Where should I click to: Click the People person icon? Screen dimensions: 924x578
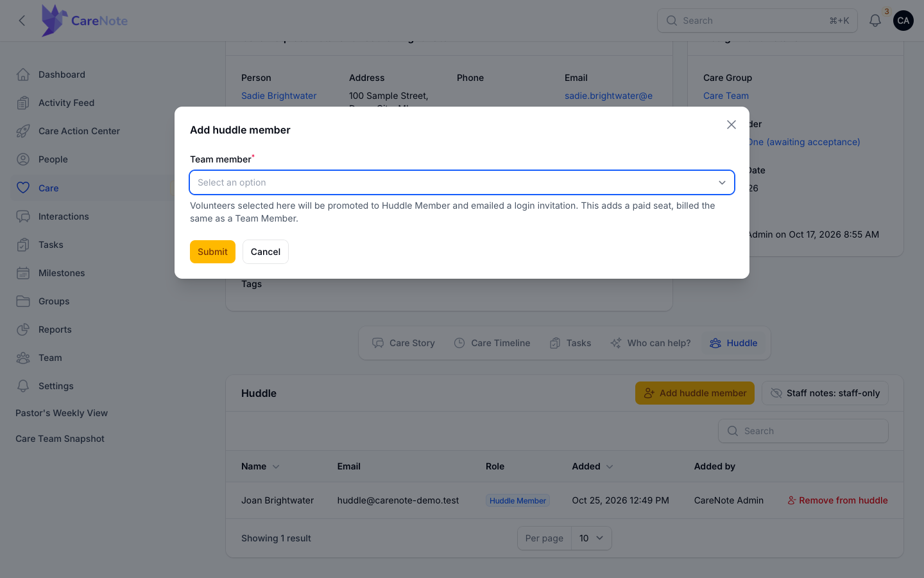[x=23, y=159]
